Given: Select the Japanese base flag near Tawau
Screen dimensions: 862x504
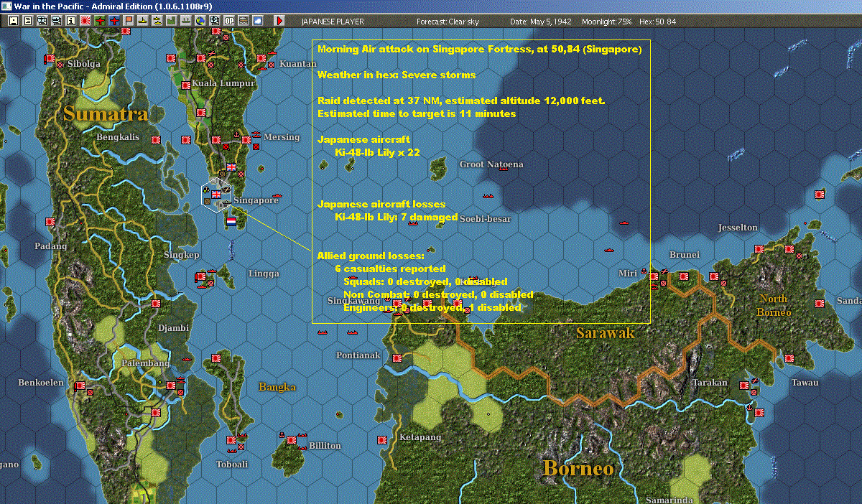Looking at the screenshot, I should [x=791, y=358].
